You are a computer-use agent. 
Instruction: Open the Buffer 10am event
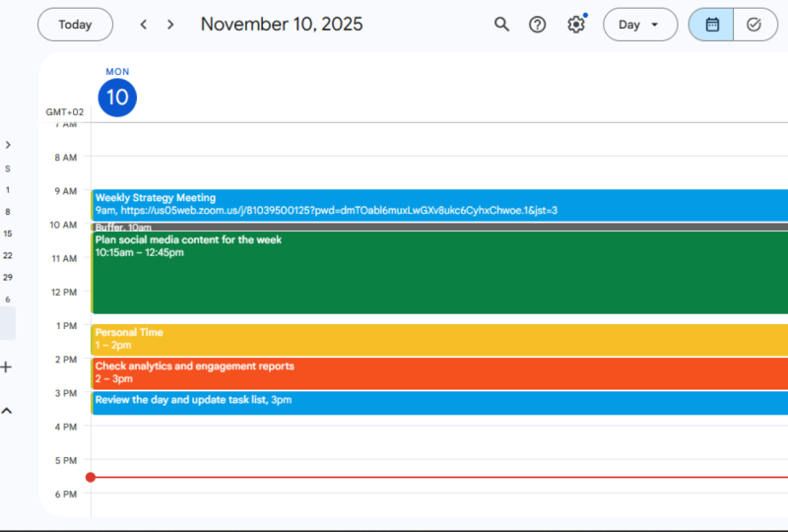(x=439, y=227)
